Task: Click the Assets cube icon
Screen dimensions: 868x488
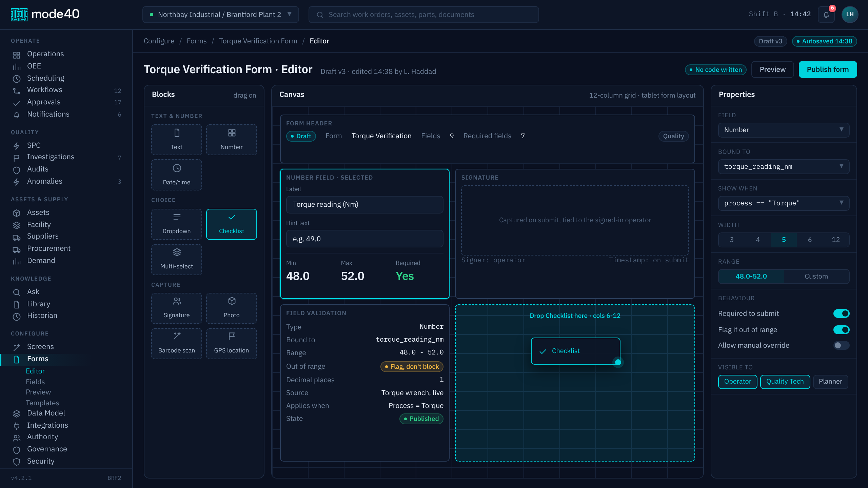Action: 16,213
